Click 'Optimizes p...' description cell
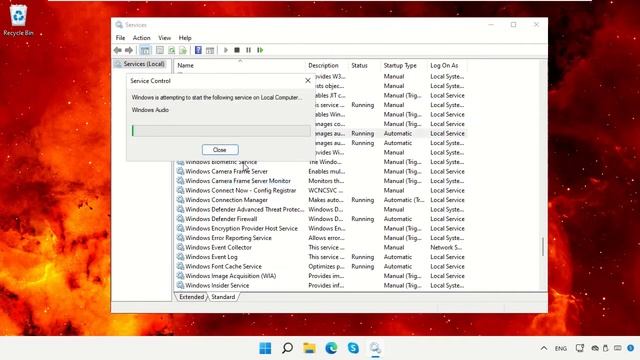The height and width of the screenshot is (360, 640). [327, 267]
